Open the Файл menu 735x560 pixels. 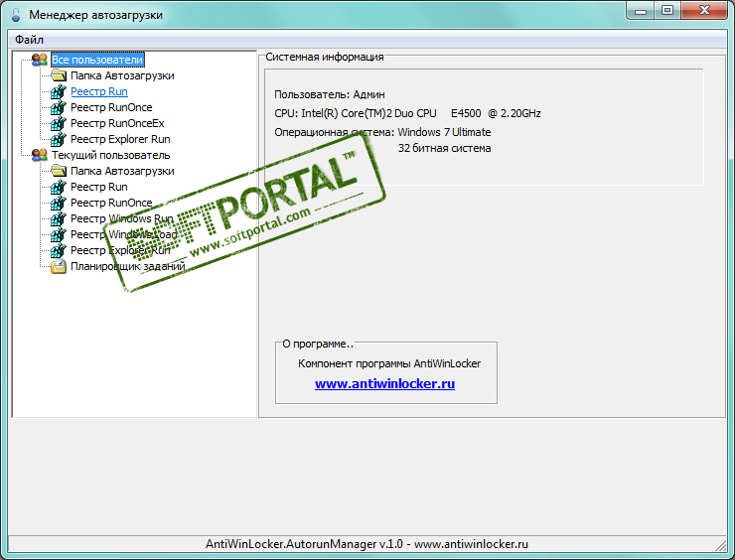pyautogui.click(x=29, y=40)
